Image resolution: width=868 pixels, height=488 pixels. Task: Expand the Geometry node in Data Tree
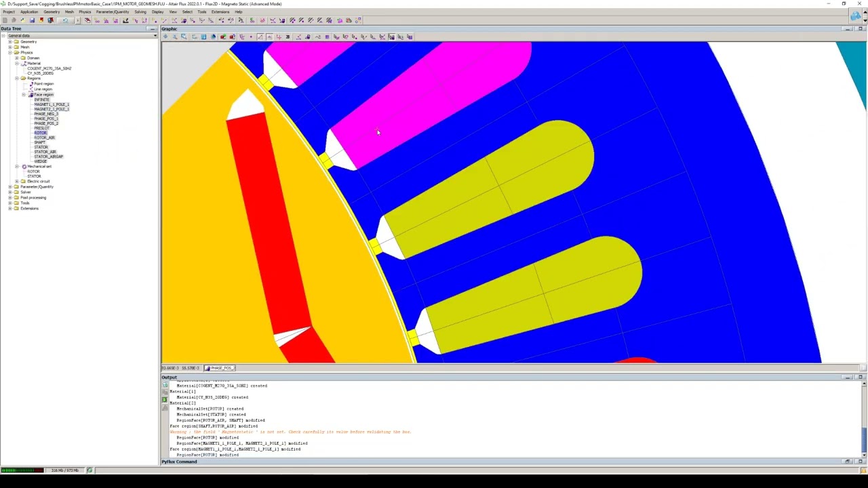click(10, 42)
